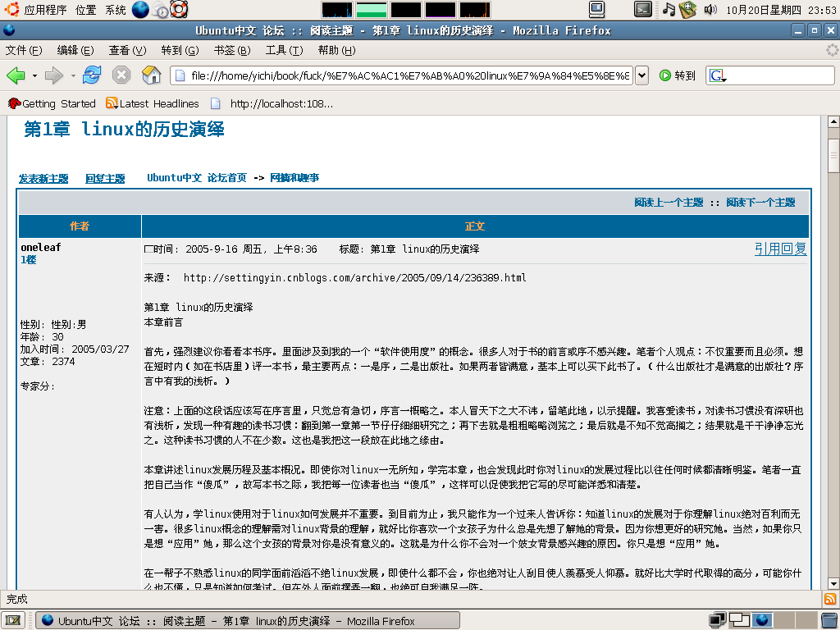Open the 转到 (G) menu
The width and height of the screenshot is (840, 630).
click(180, 50)
